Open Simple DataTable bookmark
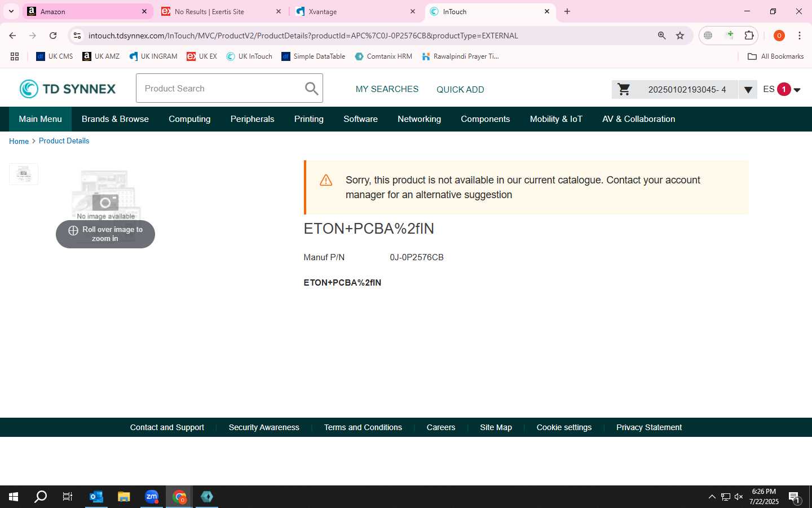This screenshot has height=508, width=812. (x=314, y=56)
